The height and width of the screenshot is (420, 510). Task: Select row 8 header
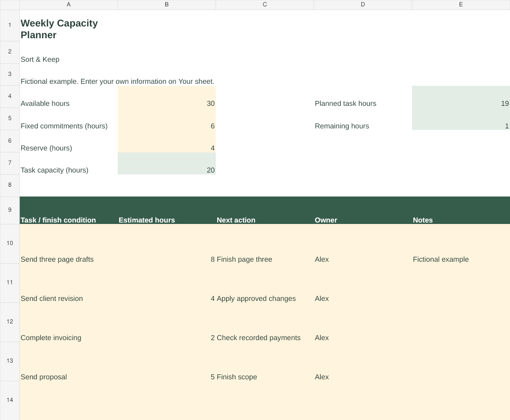point(10,185)
